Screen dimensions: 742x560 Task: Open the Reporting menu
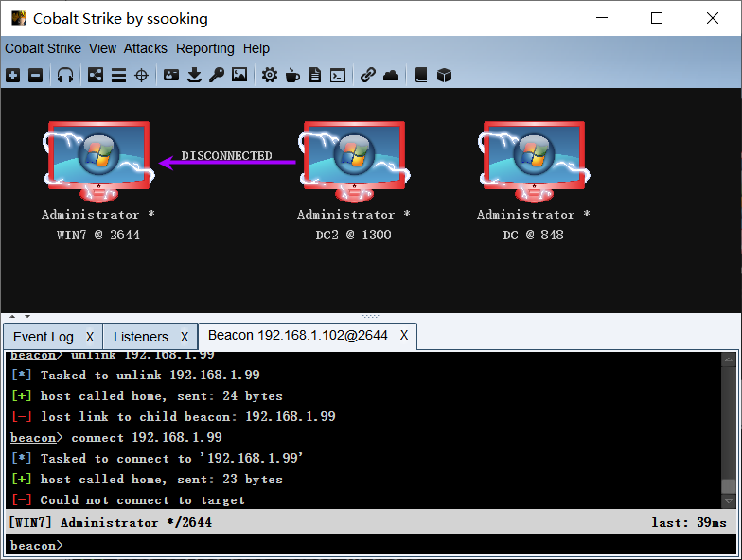pyautogui.click(x=204, y=49)
